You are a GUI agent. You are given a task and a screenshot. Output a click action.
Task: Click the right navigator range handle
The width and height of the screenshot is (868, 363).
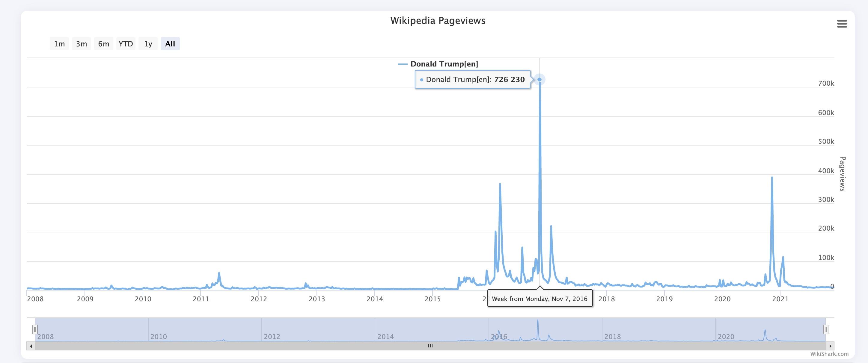[825, 329]
